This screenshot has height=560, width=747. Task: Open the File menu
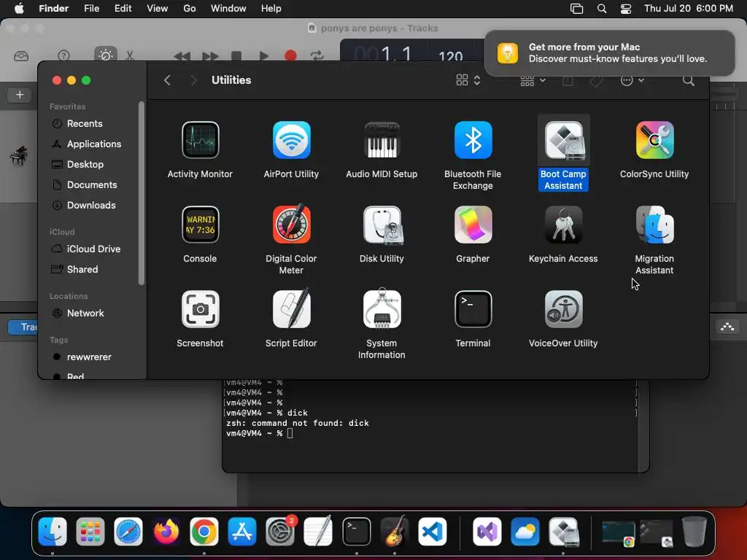point(91,9)
